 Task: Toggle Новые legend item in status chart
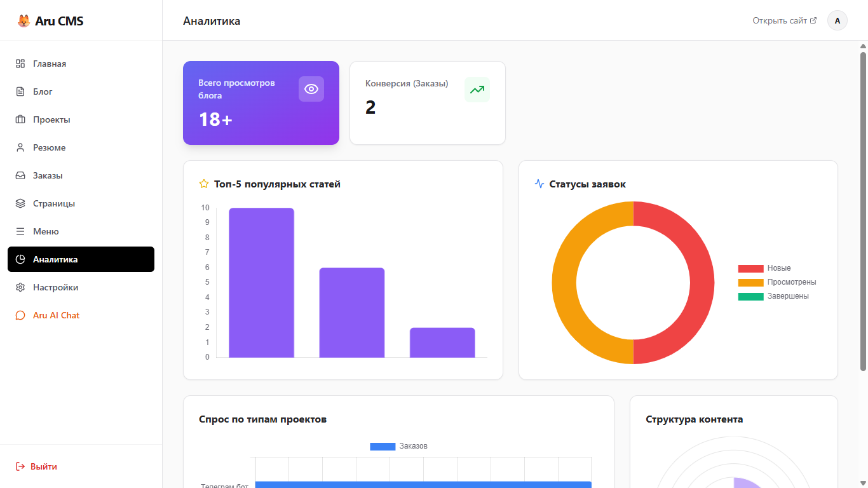[x=764, y=268]
